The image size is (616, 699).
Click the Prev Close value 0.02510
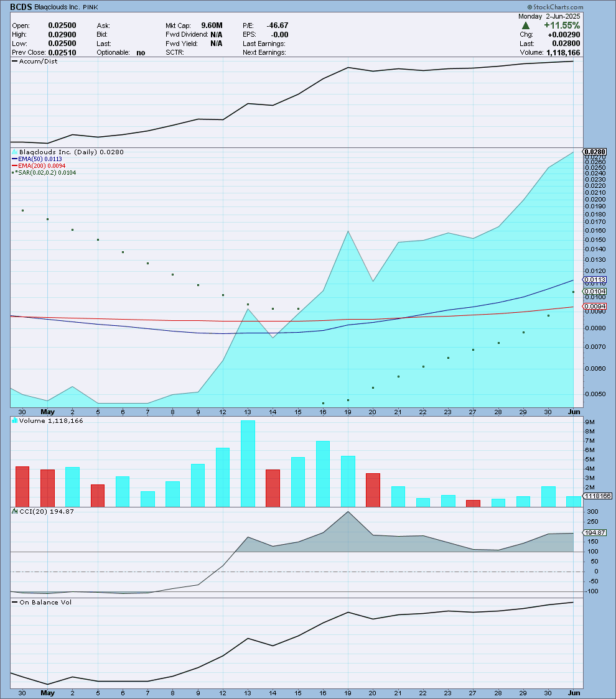click(x=62, y=52)
